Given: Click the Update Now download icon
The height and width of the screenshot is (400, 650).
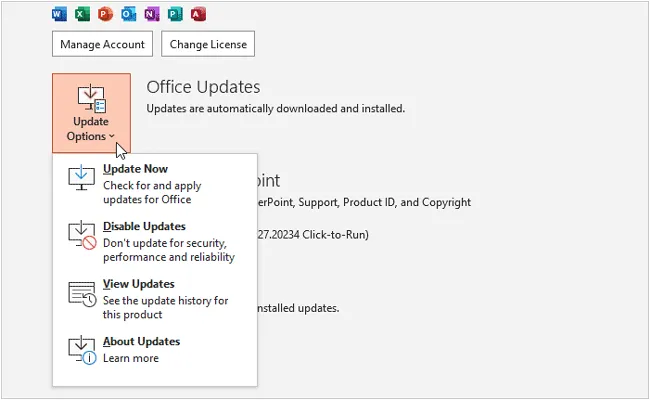Looking at the screenshot, I should coord(81,177).
